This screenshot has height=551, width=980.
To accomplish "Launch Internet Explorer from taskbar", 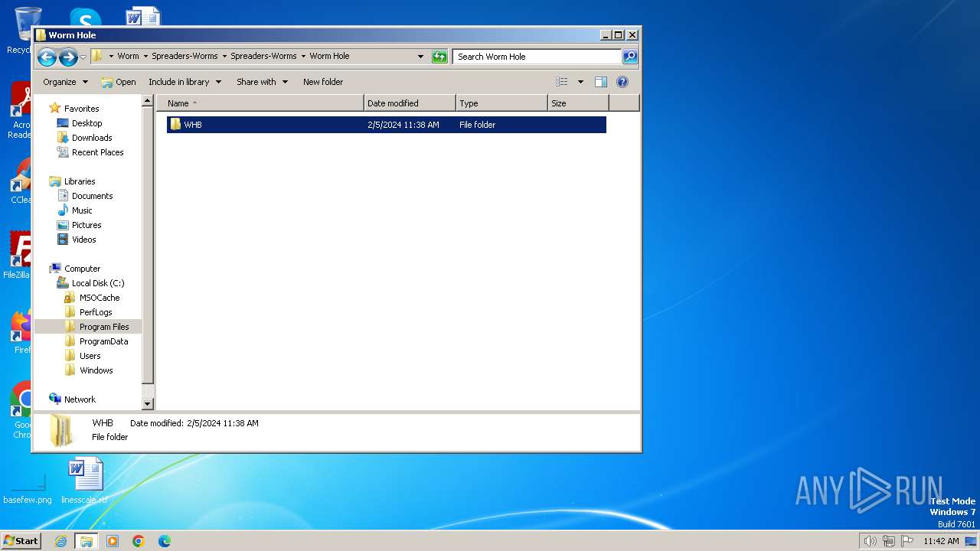I will (x=60, y=541).
